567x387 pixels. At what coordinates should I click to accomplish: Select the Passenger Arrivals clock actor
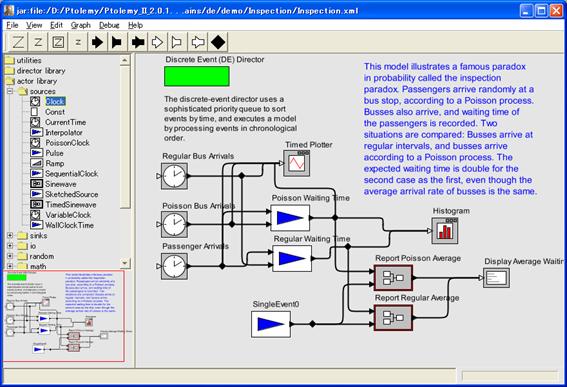tap(174, 266)
